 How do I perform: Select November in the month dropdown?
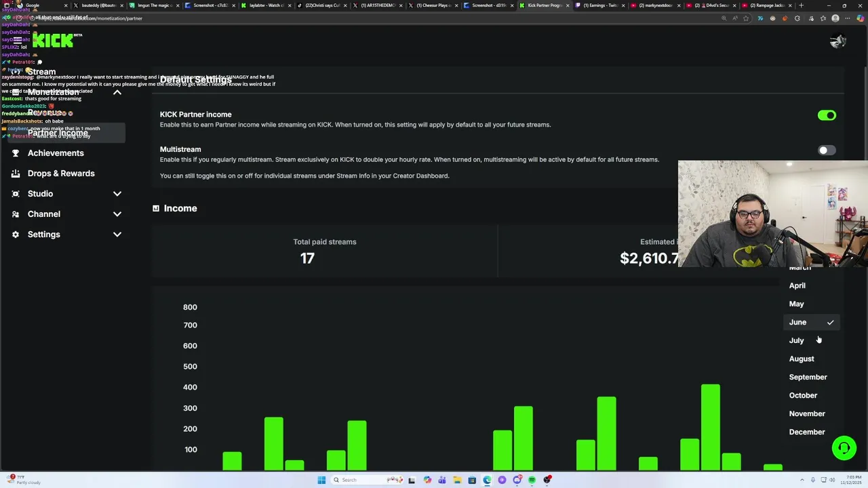(x=811, y=413)
